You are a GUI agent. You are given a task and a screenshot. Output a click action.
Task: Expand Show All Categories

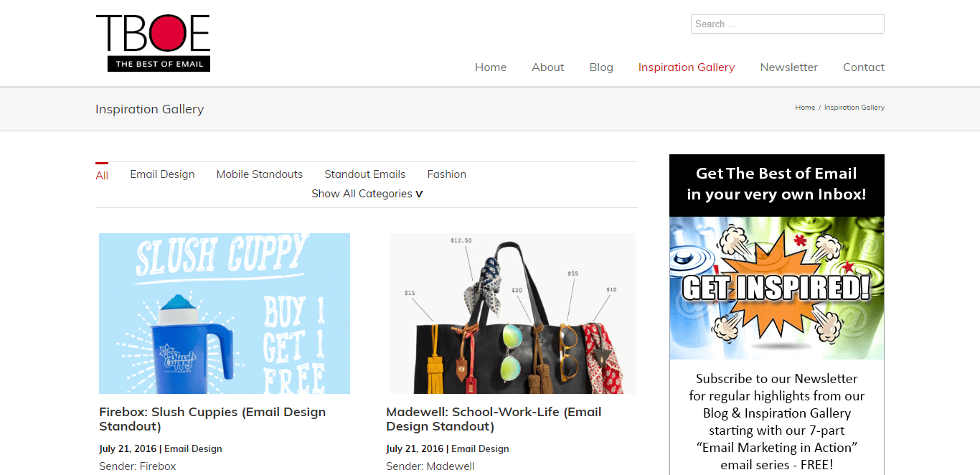(367, 194)
